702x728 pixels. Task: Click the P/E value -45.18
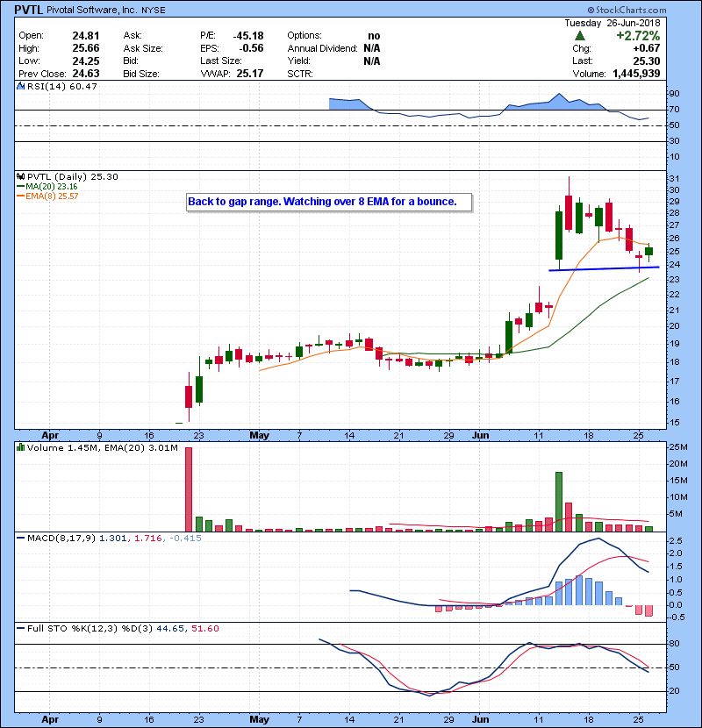pyautogui.click(x=248, y=36)
